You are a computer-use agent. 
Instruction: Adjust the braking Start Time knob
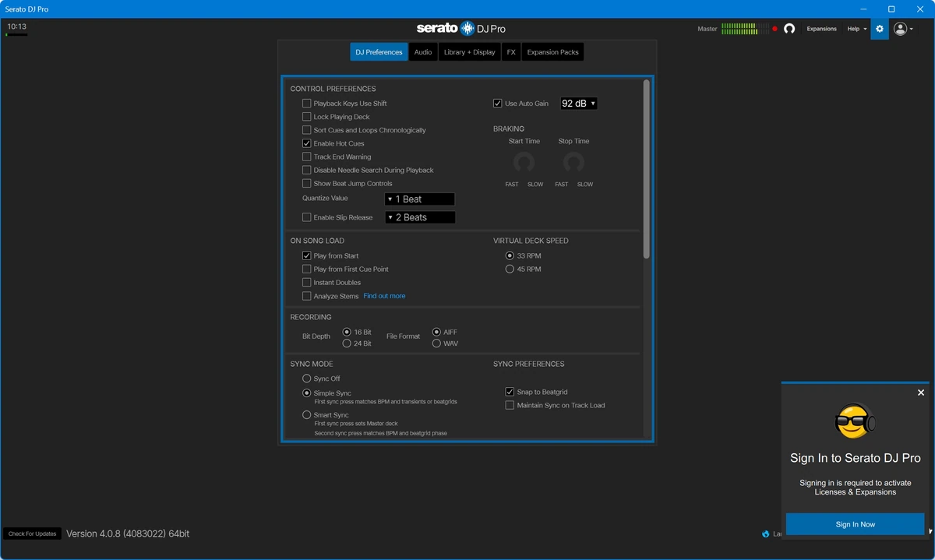click(524, 163)
